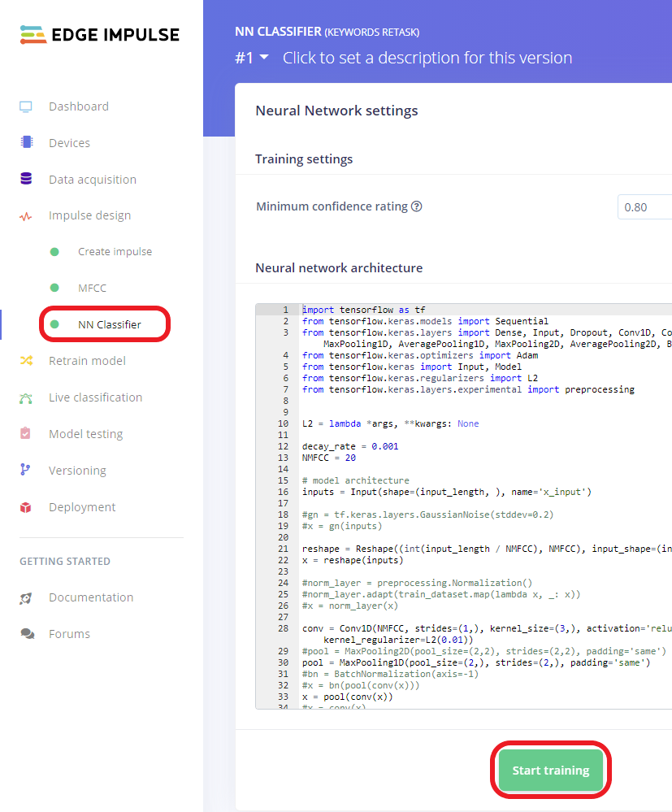
Task: Click the Deployment box icon
Action: tap(26, 507)
